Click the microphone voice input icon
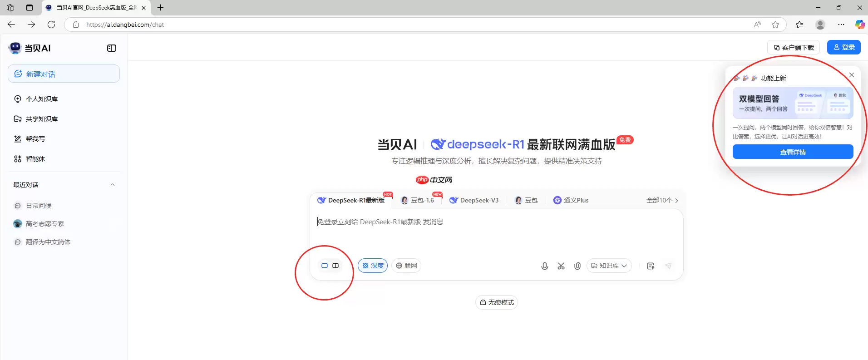This screenshot has height=360, width=868. coord(545,266)
